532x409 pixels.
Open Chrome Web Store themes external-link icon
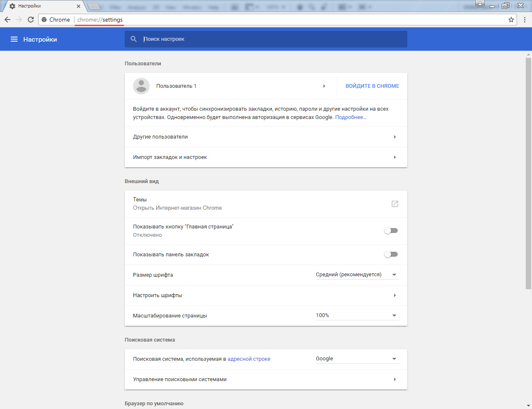[395, 204]
